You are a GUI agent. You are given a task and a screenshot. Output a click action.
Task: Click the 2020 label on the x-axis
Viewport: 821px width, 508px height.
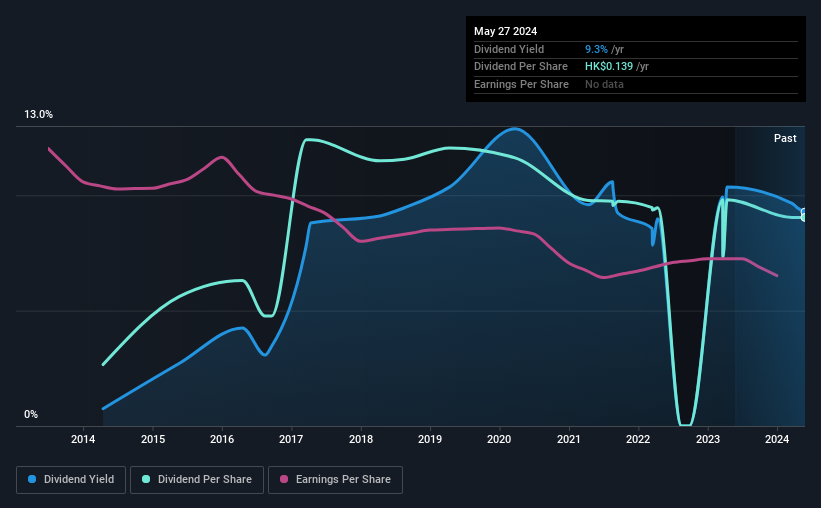tap(499, 439)
